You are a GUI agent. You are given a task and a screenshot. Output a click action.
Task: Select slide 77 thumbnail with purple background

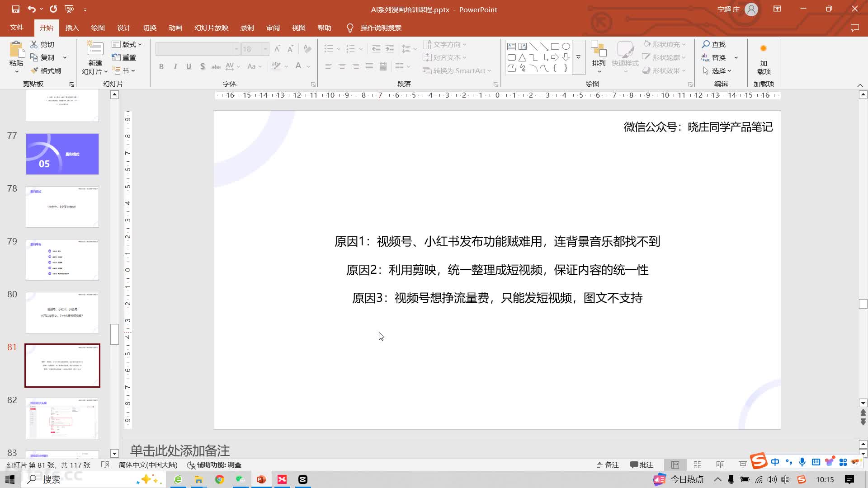62,154
